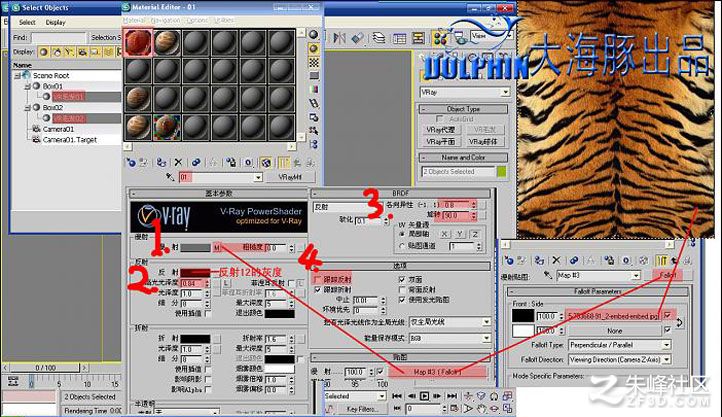722x417 pixels.
Task: Click VRay球体 object type button
Action: pyautogui.click(x=483, y=141)
